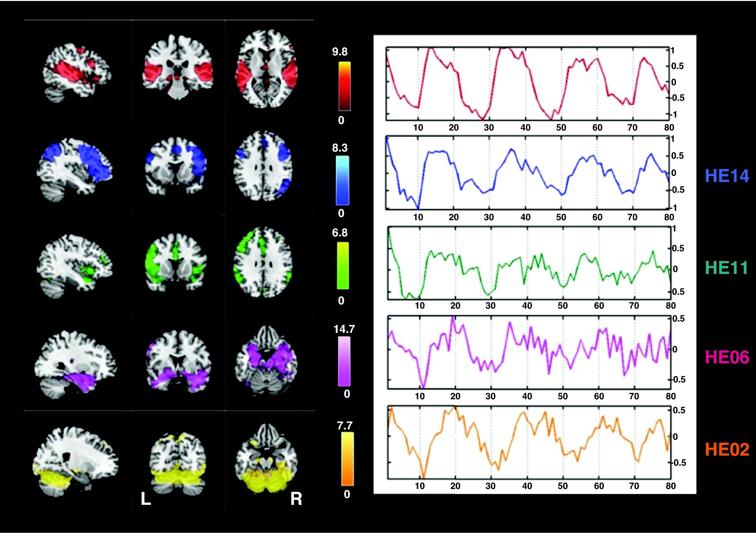Viewport: 756px width, 533px height.
Task: Click the HE14 label
Action: 727,176
